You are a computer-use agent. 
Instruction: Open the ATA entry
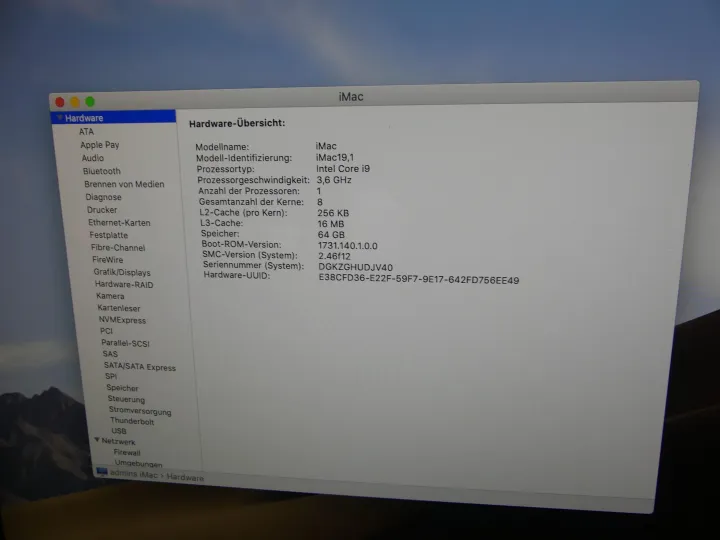tap(86, 132)
